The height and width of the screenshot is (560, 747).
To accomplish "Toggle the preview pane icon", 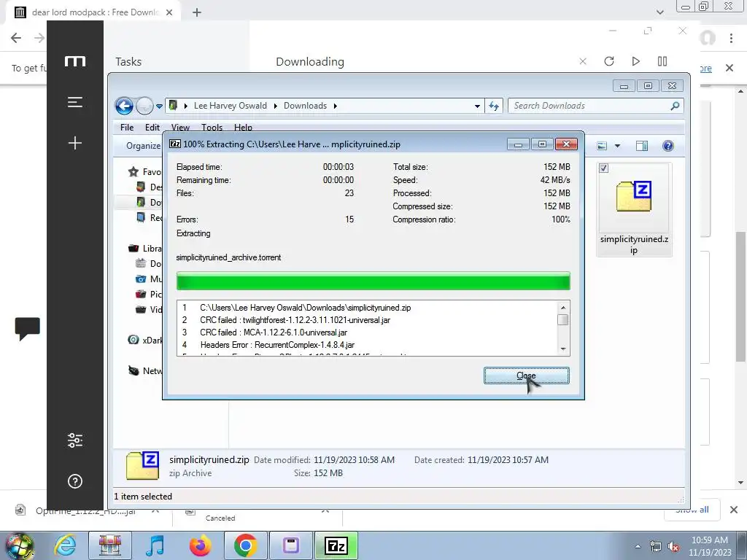I will pos(642,146).
